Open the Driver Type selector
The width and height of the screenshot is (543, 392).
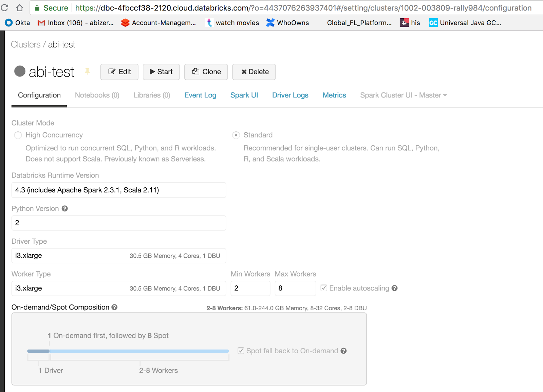click(x=118, y=256)
